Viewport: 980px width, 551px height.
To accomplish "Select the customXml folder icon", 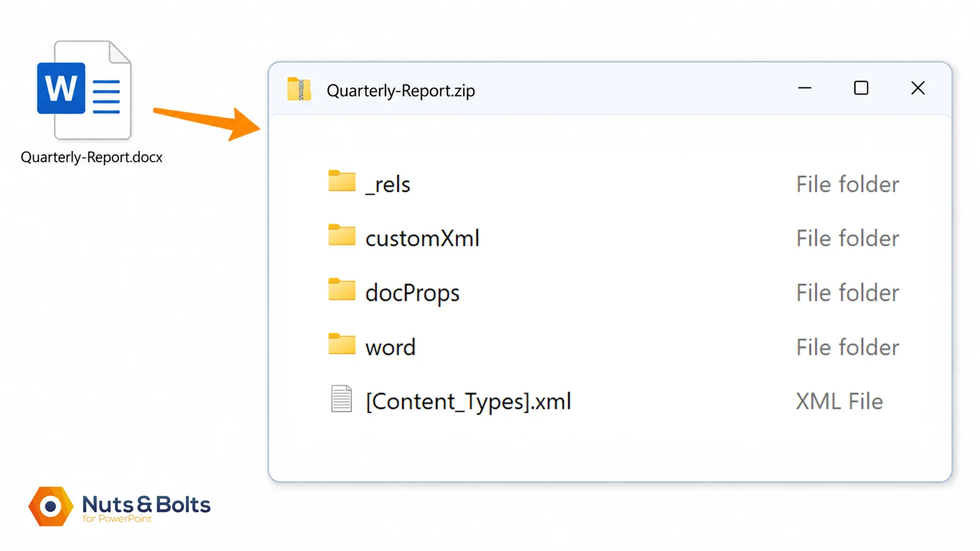I will point(342,235).
